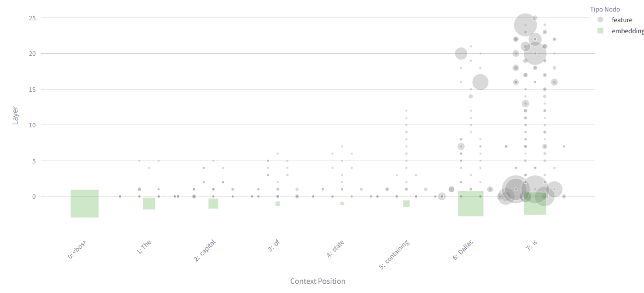Select the large green <bos> embedding square
Screen dimensions: 644x293
pos(84,203)
